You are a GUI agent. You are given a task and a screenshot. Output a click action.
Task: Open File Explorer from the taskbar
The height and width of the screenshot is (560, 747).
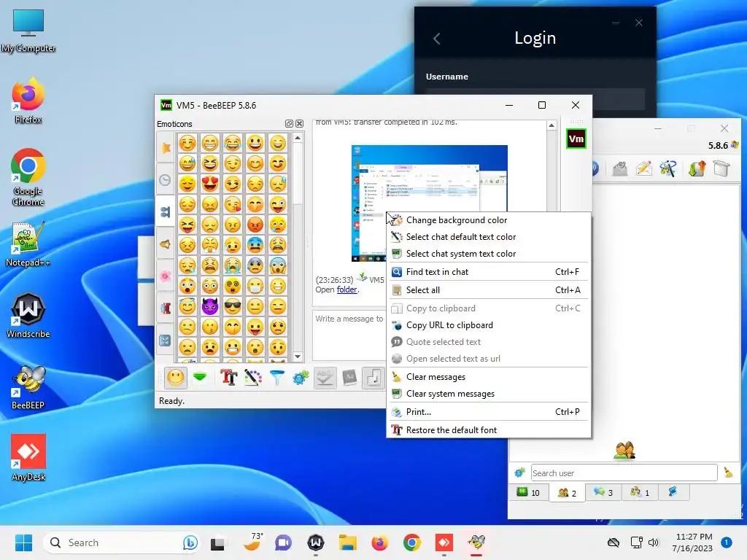click(348, 542)
